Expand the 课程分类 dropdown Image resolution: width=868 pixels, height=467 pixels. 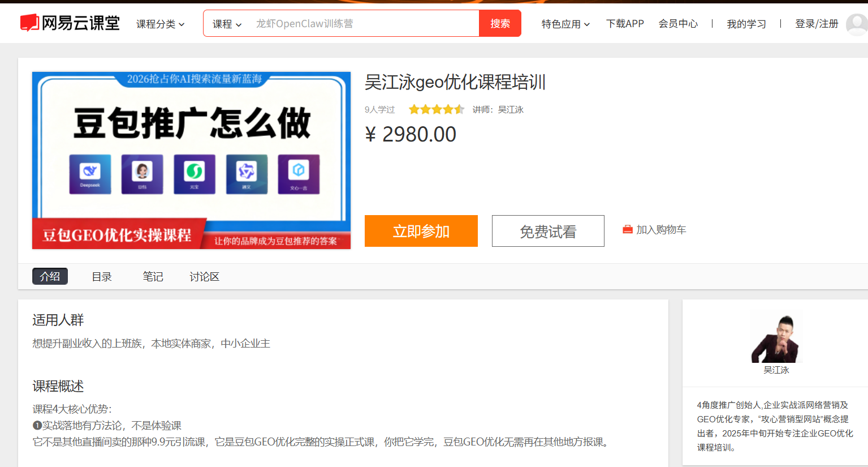pos(160,24)
